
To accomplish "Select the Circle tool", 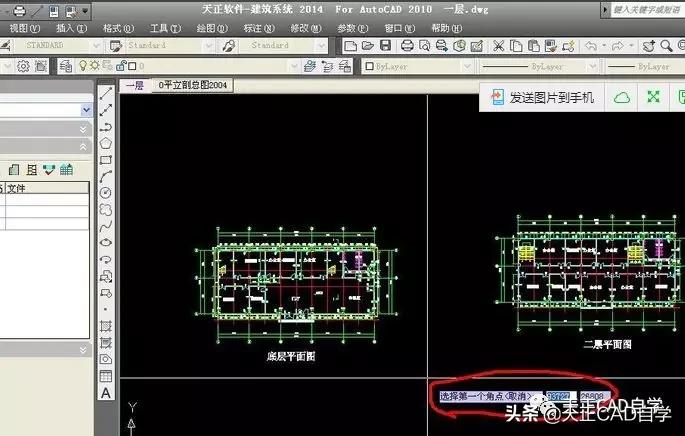I will 106,193.
